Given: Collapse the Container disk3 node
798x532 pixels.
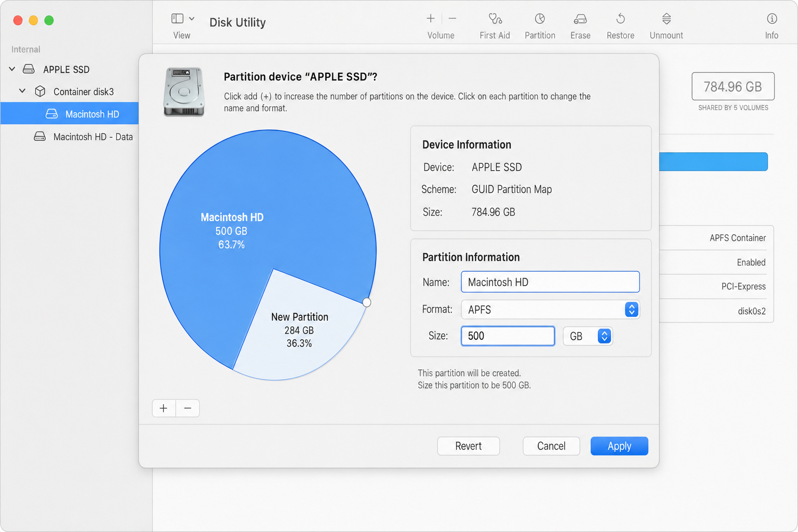Looking at the screenshot, I should (x=22, y=91).
